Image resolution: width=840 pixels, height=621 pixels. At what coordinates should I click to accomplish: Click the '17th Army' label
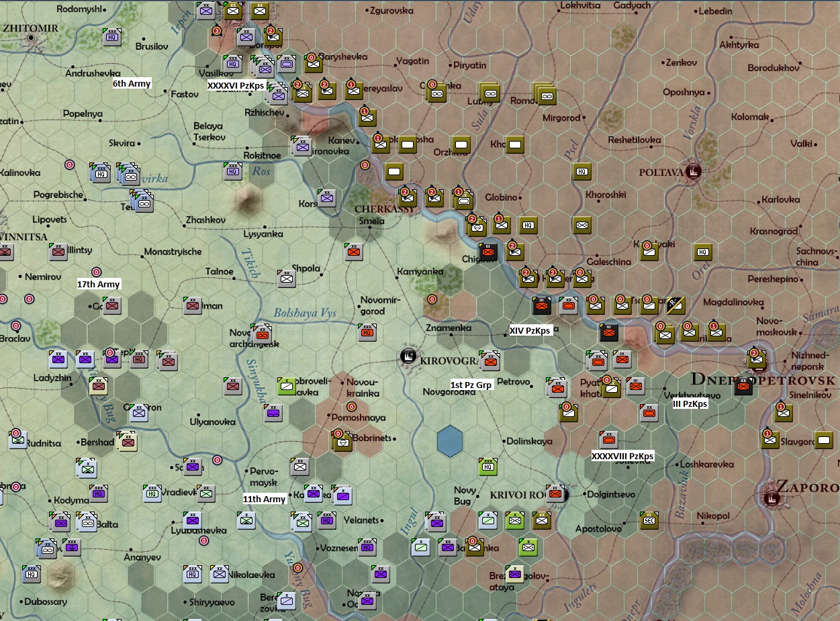(x=99, y=285)
